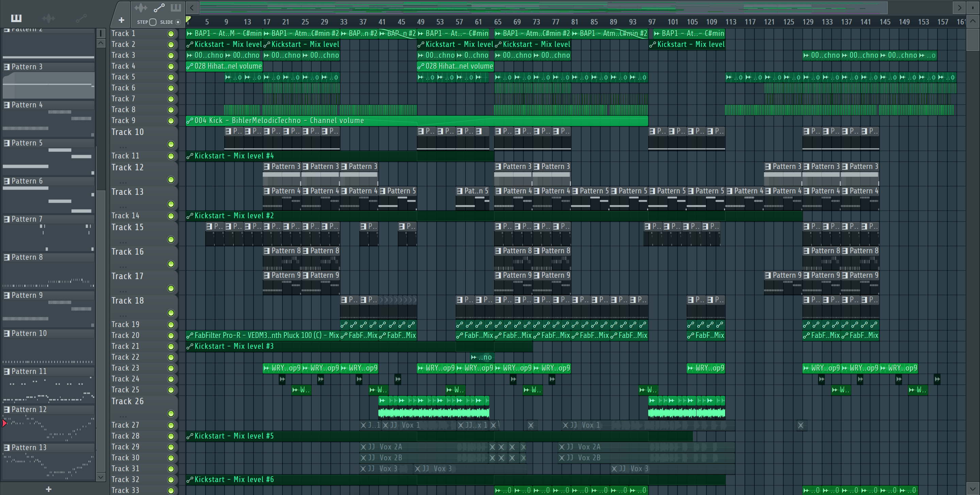Switch picker to the Patterns tab piano icon
The height and width of the screenshot is (495, 980).
[x=16, y=18]
